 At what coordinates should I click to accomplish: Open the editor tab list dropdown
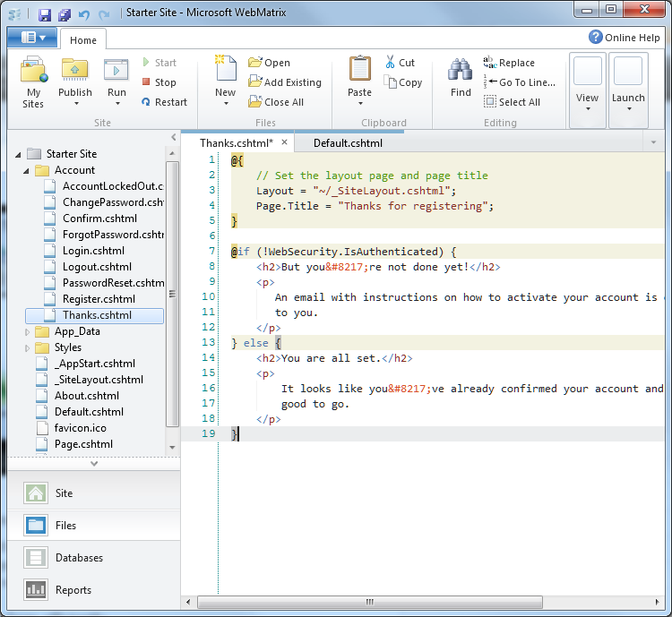653,142
